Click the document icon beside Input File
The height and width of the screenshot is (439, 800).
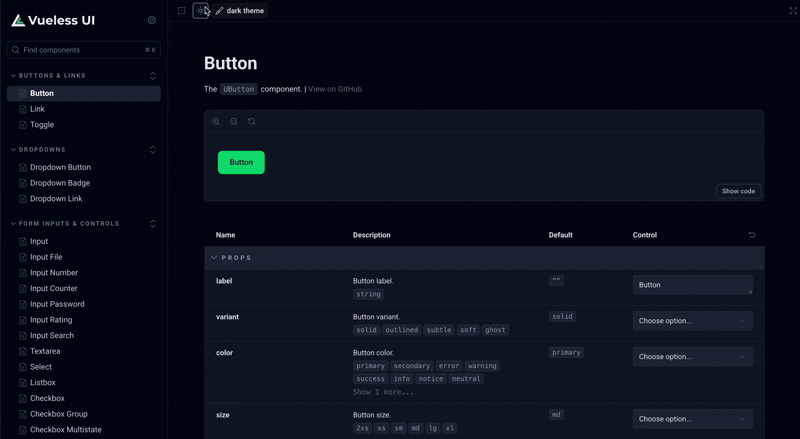point(22,257)
